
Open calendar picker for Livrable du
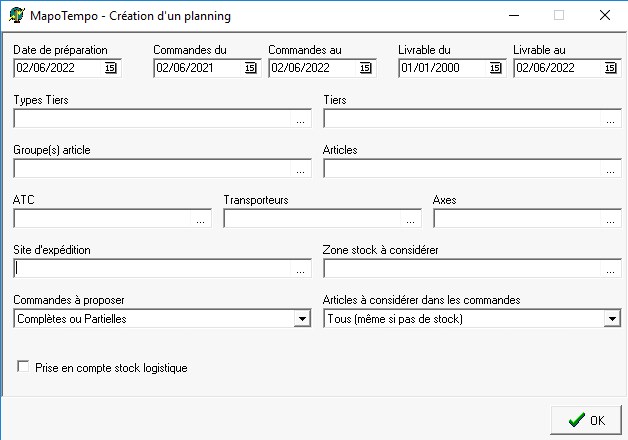(495, 68)
